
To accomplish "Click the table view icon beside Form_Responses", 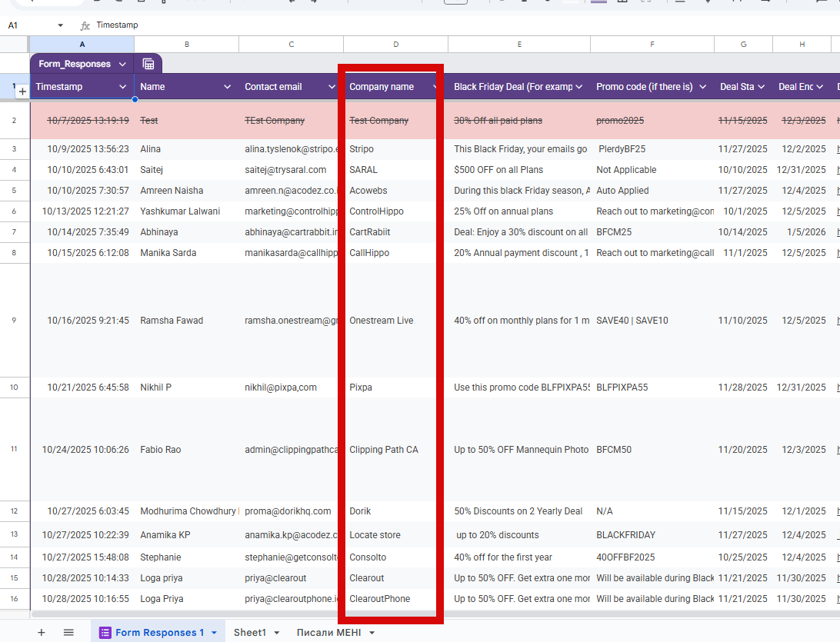I will [148, 64].
